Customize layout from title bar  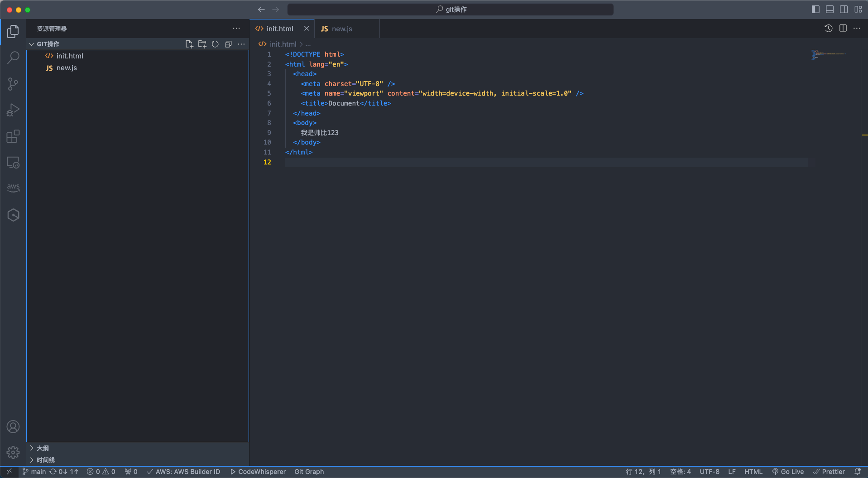click(x=858, y=10)
